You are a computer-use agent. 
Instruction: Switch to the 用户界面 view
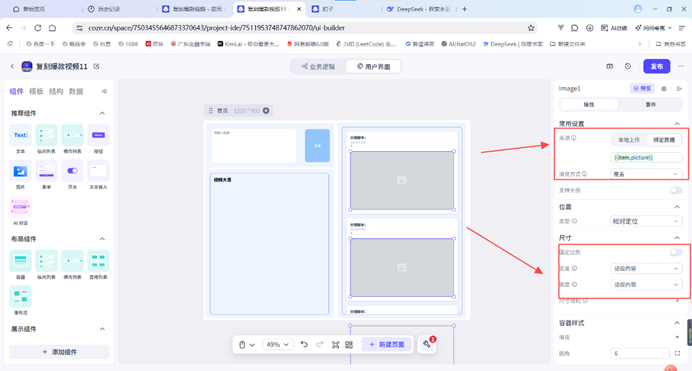[373, 67]
